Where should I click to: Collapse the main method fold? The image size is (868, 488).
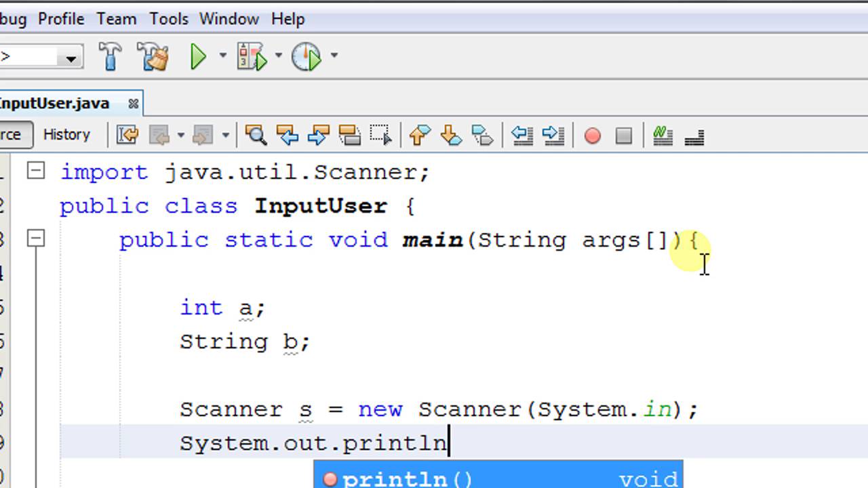pyautogui.click(x=36, y=239)
